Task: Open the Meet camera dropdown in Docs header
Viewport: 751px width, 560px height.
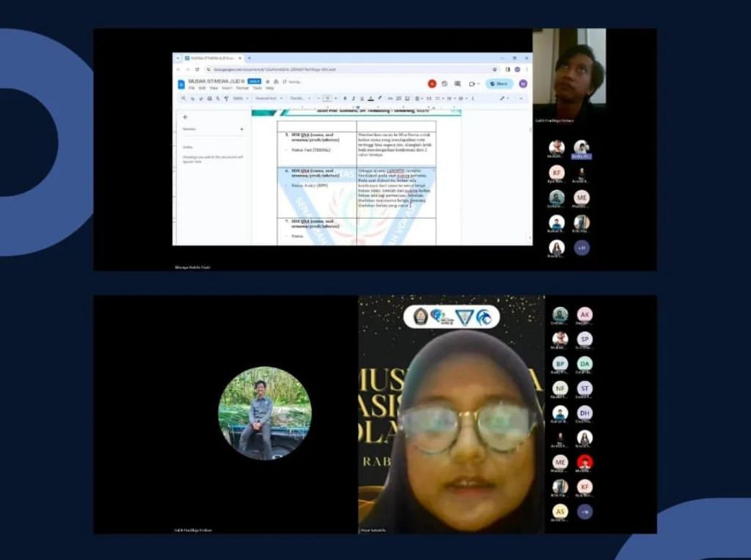Action: point(474,84)
